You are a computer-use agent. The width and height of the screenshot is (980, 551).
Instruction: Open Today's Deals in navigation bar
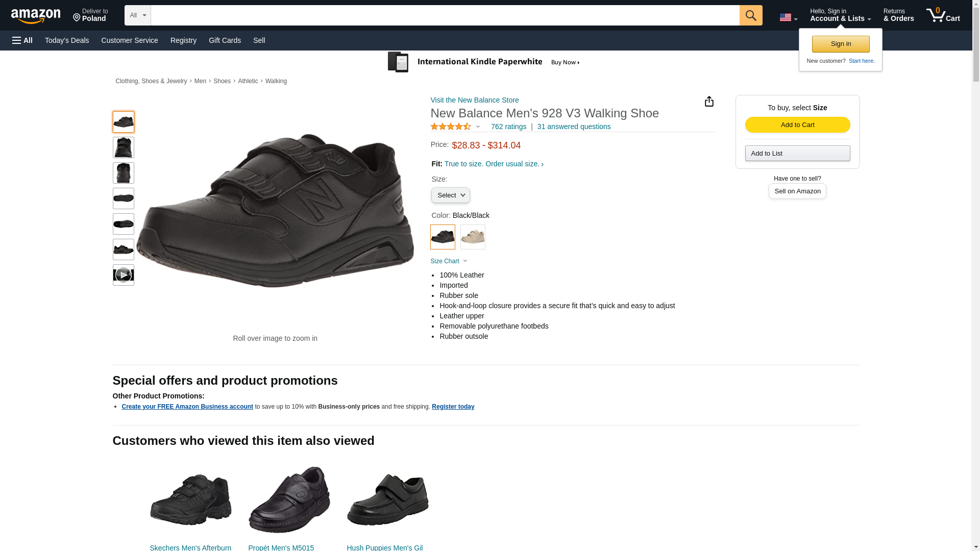[67, 40]
